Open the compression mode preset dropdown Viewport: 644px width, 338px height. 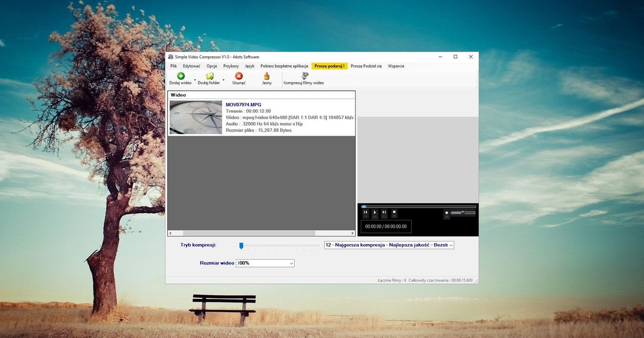click(389, 245)
